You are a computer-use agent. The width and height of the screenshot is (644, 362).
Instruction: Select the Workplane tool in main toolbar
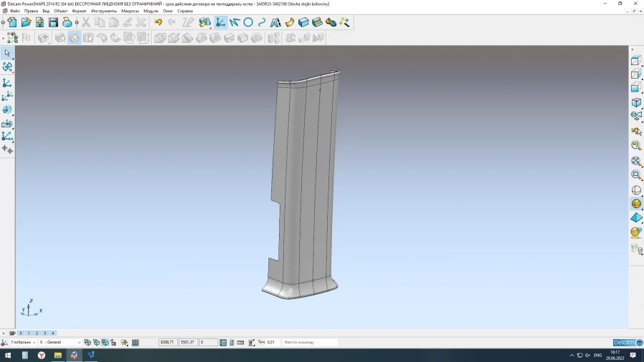coord(220,23)
